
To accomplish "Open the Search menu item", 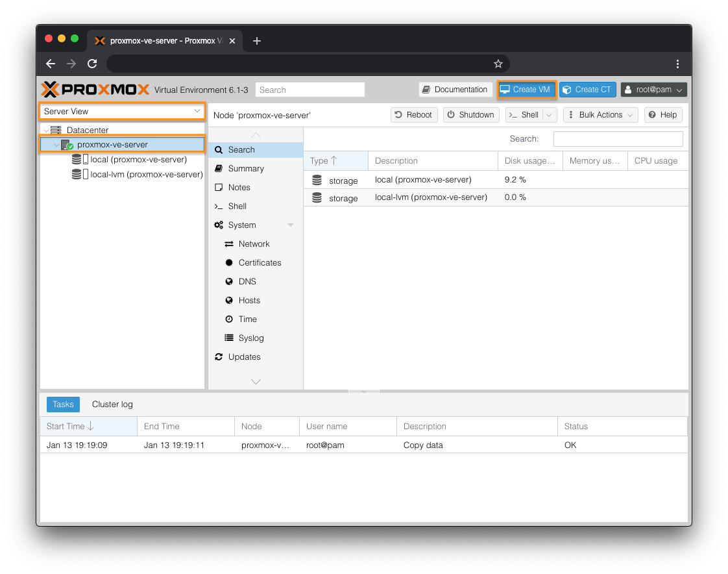I will point(256,149).
